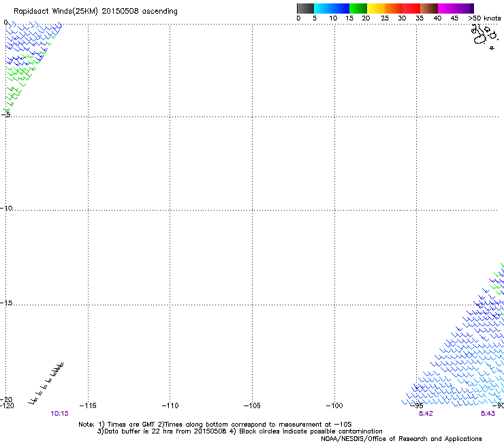Click the -115 longitude axis label
This screenshot has height=443, width=504.
click(88, 406)
